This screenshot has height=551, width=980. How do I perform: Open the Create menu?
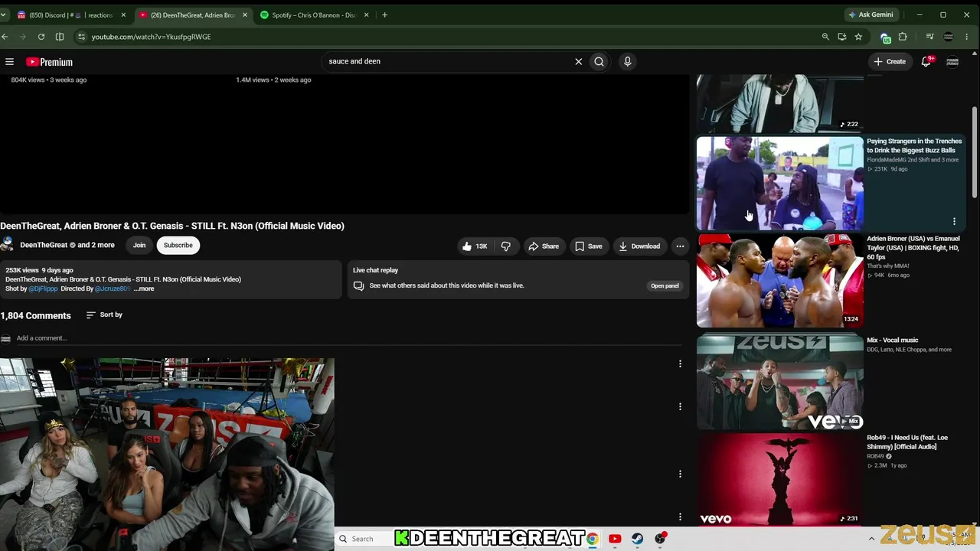pos(890,61)
